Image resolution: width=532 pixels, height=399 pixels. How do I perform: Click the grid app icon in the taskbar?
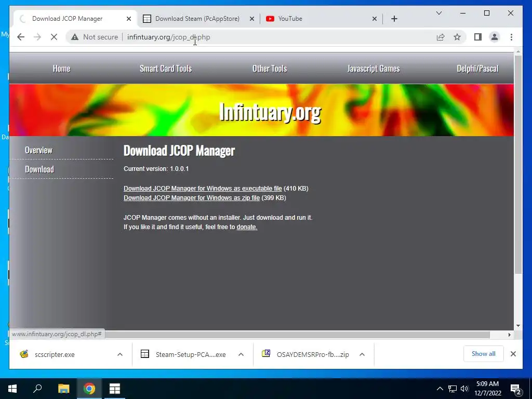click(x=115, y=389)
